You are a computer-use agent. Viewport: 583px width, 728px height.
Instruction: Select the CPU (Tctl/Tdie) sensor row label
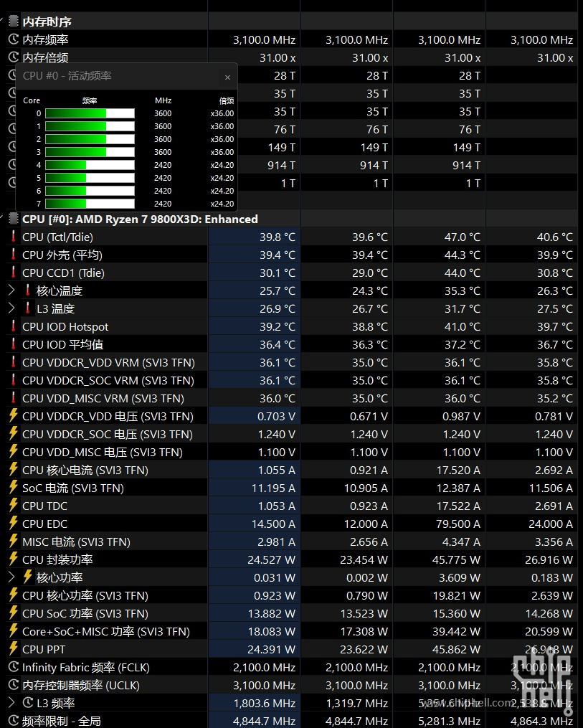click(x=57, y=237)
